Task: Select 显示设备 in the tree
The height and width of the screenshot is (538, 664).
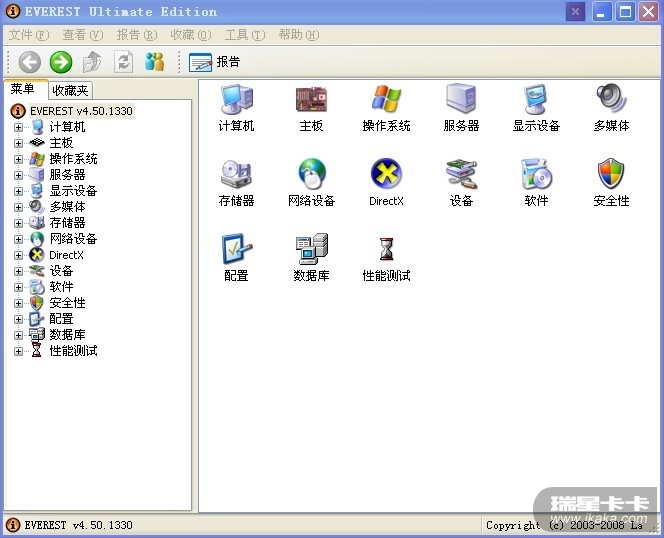Action: 74,191
